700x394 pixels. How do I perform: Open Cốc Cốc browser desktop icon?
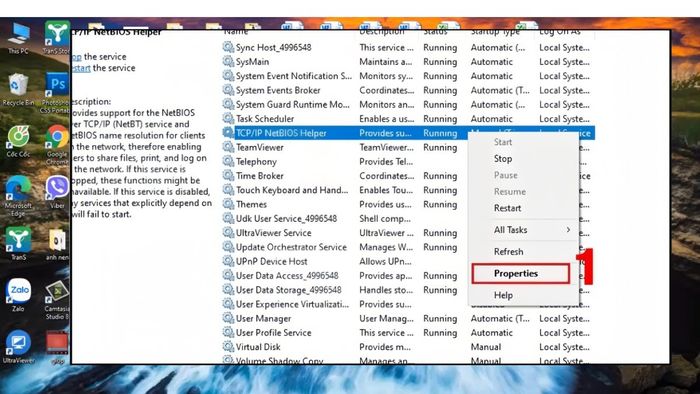click(x=18, y=141)
